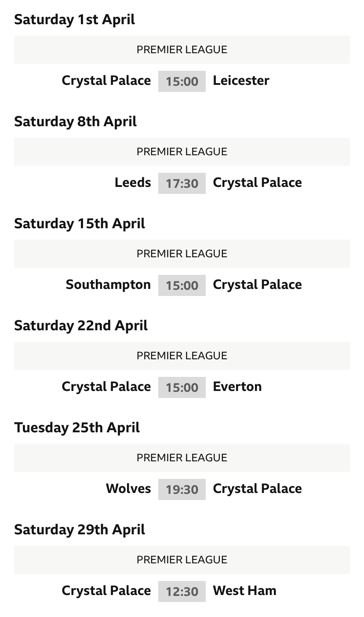
Task: Click the 15:00 time for Everton match
Action: coord(182,387)
